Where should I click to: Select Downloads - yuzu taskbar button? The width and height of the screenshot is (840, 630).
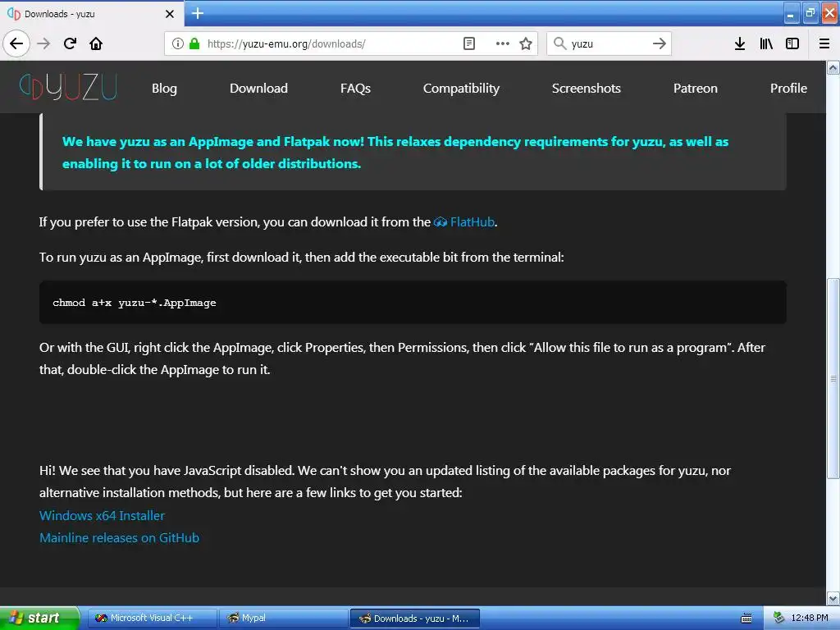[x=414, y=619]
